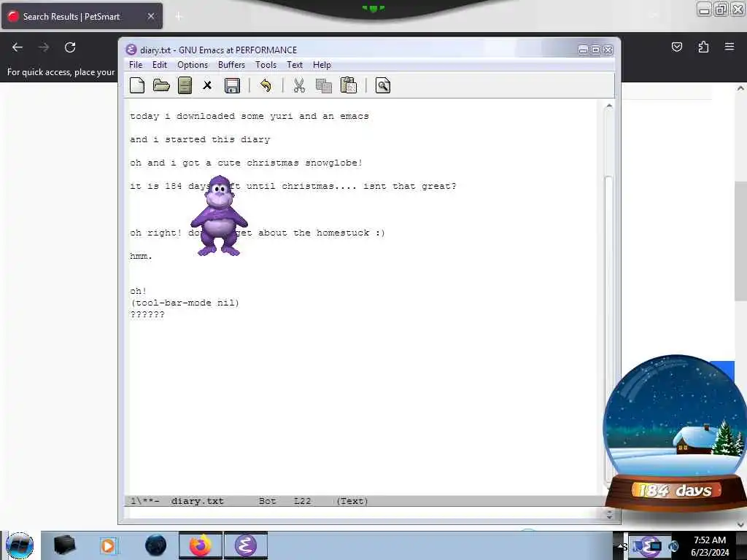Open the Pocket save icon in Firefox

677,47
